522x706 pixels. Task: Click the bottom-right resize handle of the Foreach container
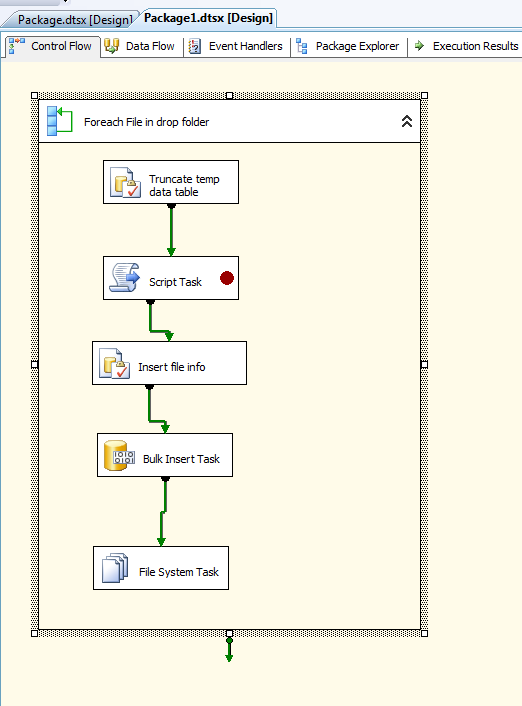coord(424,634)
